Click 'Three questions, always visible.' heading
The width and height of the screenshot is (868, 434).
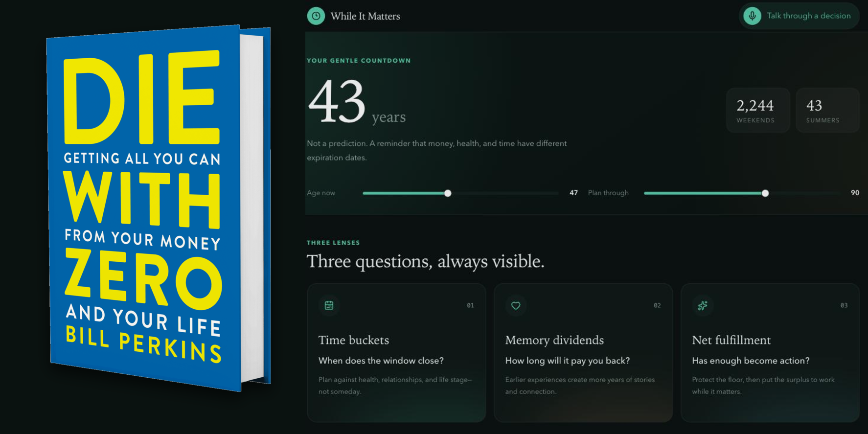point(426,262)
